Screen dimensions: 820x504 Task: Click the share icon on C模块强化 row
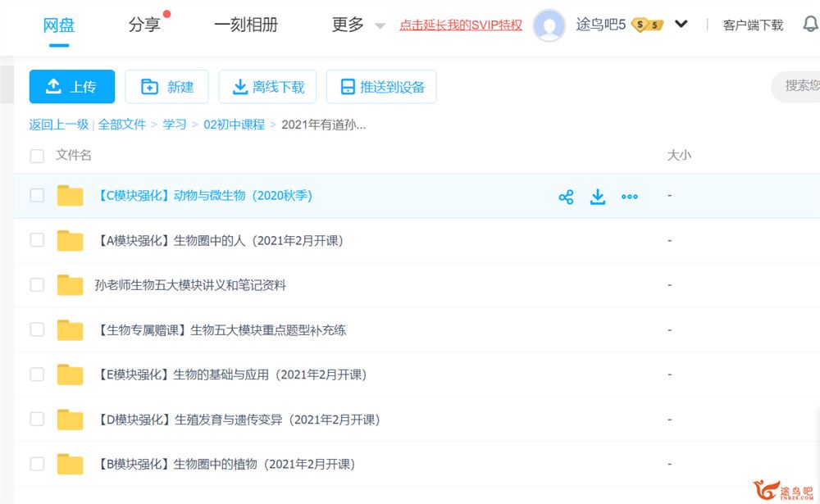click(x=566, y=197)
